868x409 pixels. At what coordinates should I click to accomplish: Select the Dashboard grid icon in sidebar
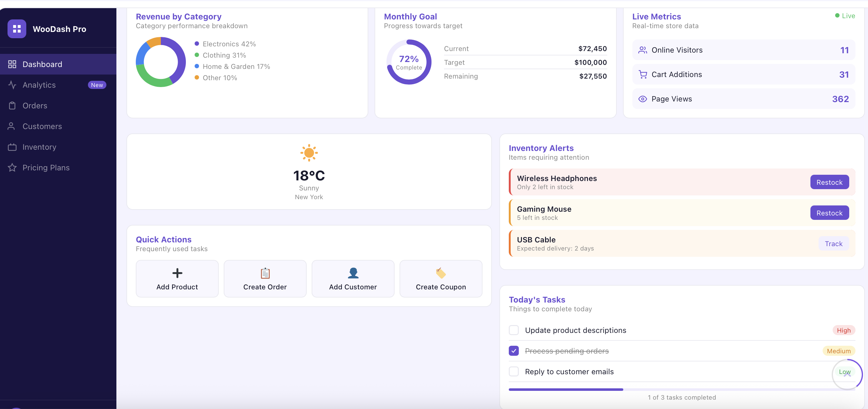[x=13, y=64]
